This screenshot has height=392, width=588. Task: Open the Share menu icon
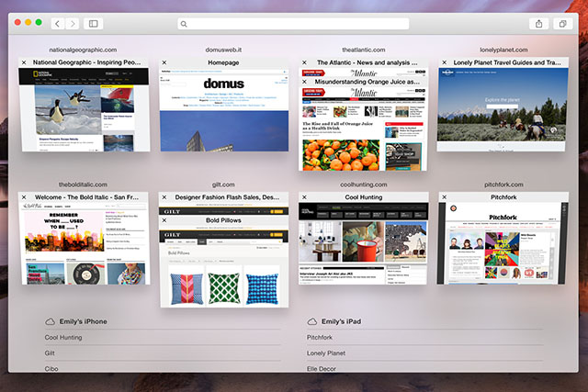click(539, 23)
